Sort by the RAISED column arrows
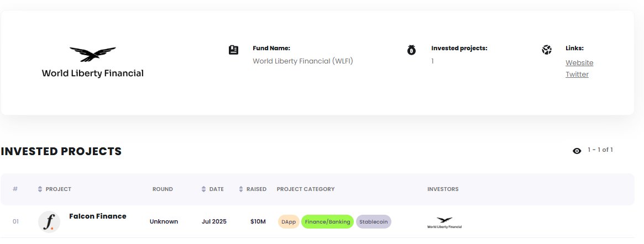Viewport: 644px width, 244px height. coord(240,189)
